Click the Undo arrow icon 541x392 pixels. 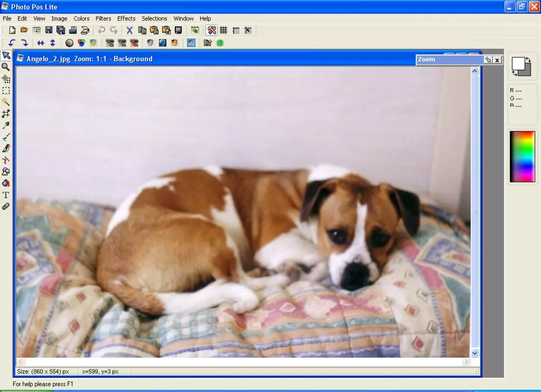click(101, 30)
